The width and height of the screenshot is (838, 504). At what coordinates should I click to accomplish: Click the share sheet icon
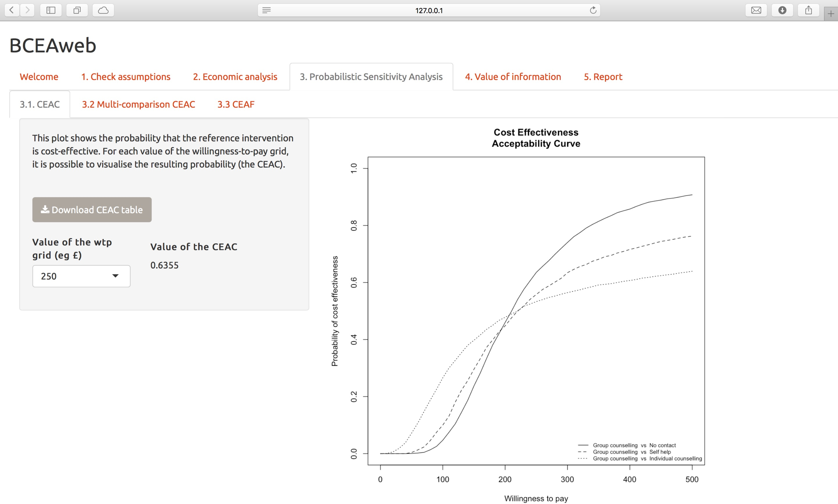[x=808, y=10]
